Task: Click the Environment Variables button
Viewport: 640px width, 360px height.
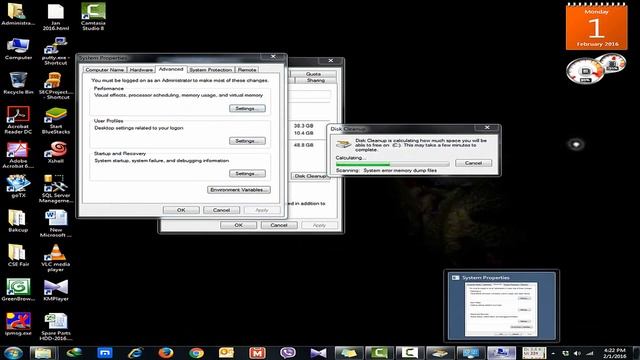Action: tap(239, 190)
